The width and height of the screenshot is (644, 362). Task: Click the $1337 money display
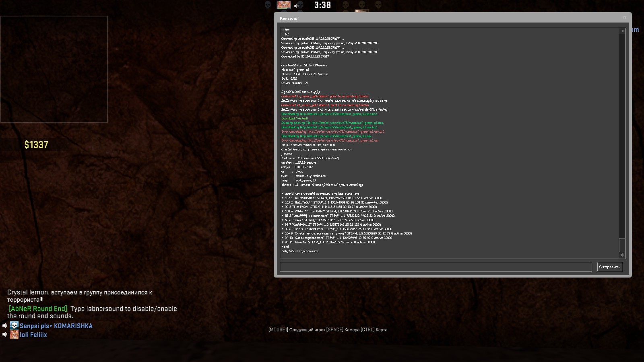pyautogui.click(x=36, y=145)
